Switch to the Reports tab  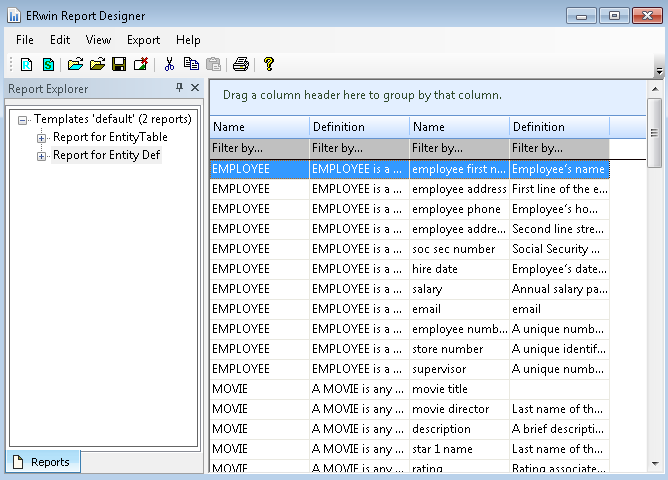pos(43,462)
